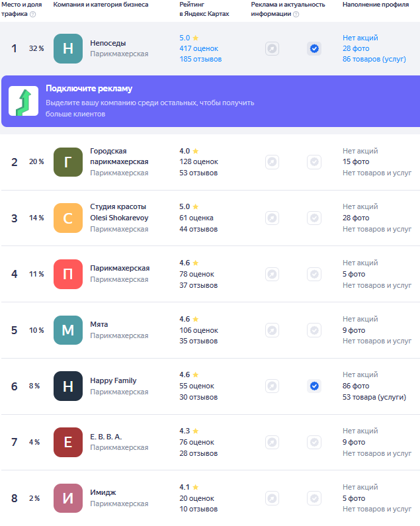Click advertising icon in Е. В. В. А. row
Screen dimensions: 420x526
click(x=272, y=442)
